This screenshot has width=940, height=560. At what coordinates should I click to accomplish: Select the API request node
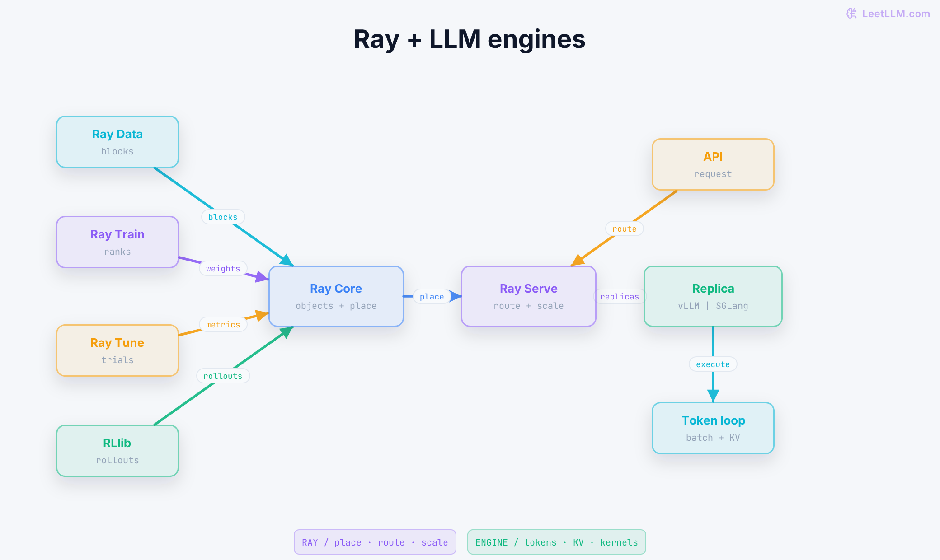[713, 164]
